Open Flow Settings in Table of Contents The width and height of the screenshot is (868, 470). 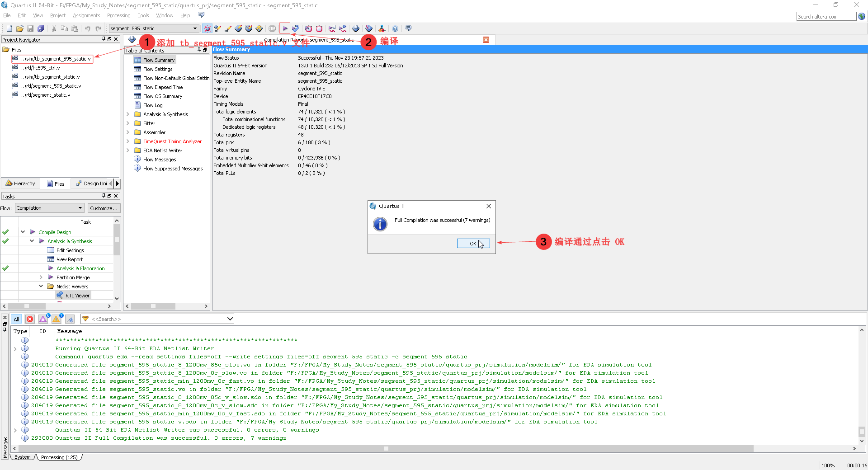(x=158, y=69)
